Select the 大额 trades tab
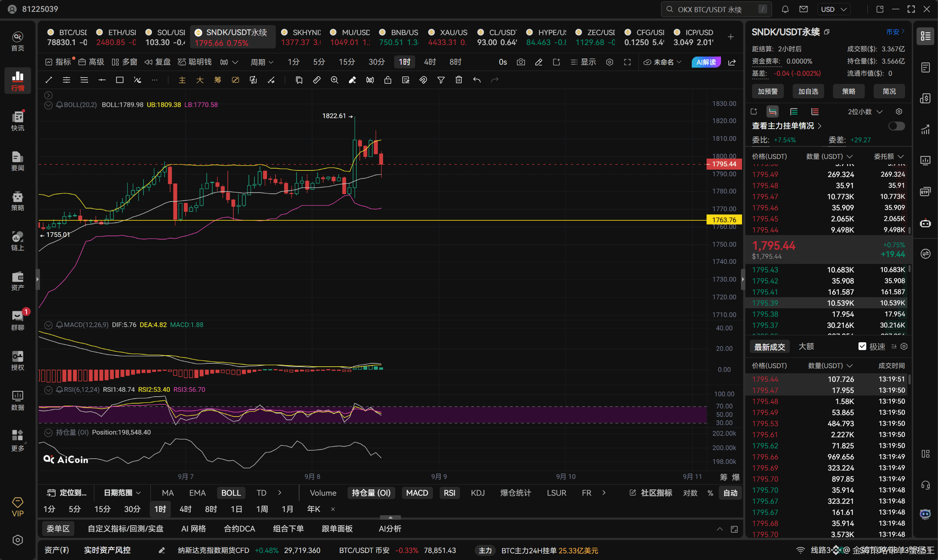 coord(806,346)
